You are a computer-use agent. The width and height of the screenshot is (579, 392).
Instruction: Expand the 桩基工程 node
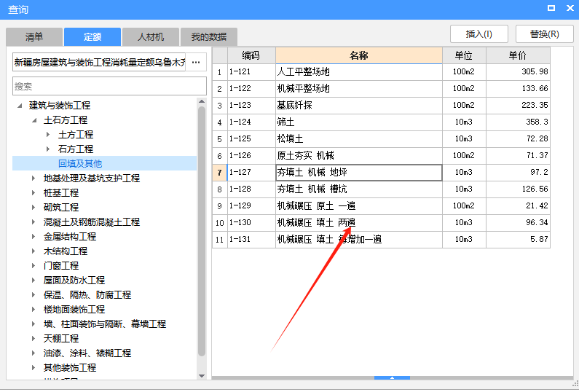point(34,192)
